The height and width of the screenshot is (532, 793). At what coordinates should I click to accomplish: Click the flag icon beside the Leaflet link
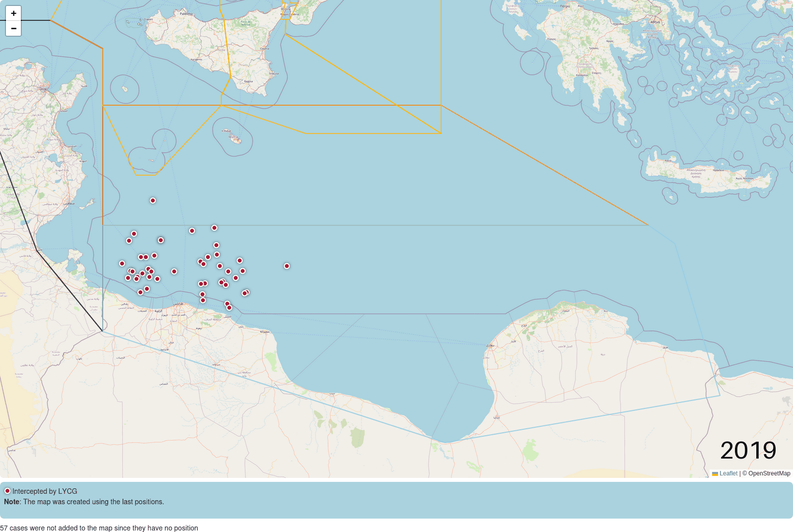click(x=715, y=474)
